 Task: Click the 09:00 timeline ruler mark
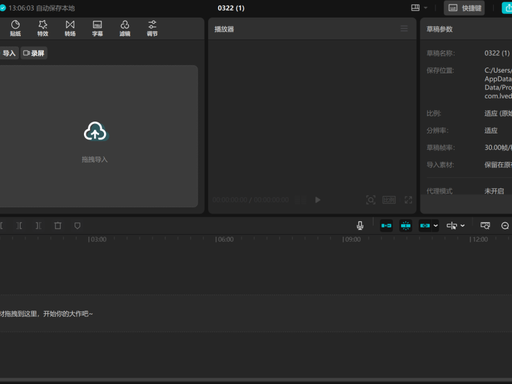pyautogui.click(x=351, y=239)
